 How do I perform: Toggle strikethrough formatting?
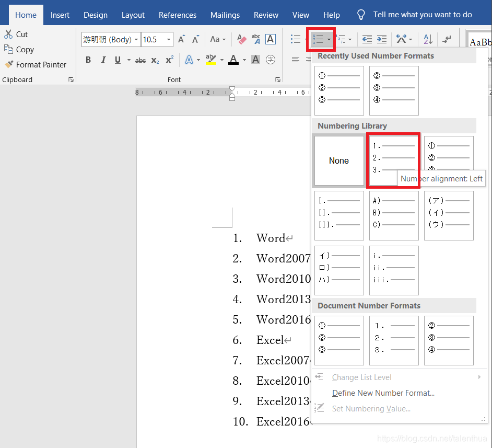point(140,60)
